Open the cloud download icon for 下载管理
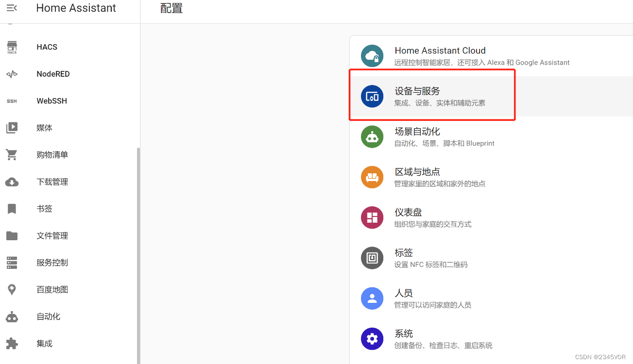This screenshot has width=633, height=364. pyautogui.click(x=12, y=182)
